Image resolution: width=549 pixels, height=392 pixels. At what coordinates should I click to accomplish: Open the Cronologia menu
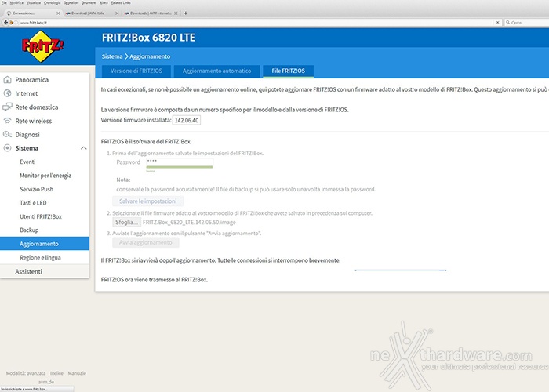tap(53, 2)
